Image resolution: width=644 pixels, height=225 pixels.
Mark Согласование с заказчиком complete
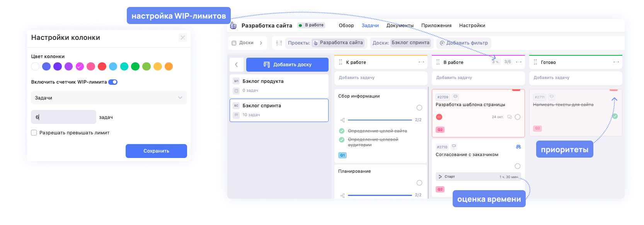[518, 166]
